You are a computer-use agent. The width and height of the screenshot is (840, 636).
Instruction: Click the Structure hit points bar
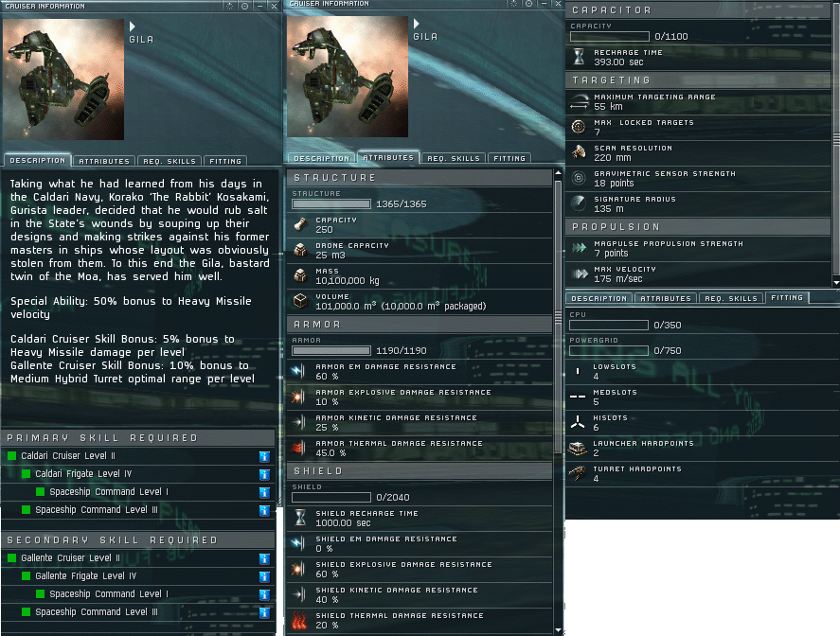[x=331, y=204]
